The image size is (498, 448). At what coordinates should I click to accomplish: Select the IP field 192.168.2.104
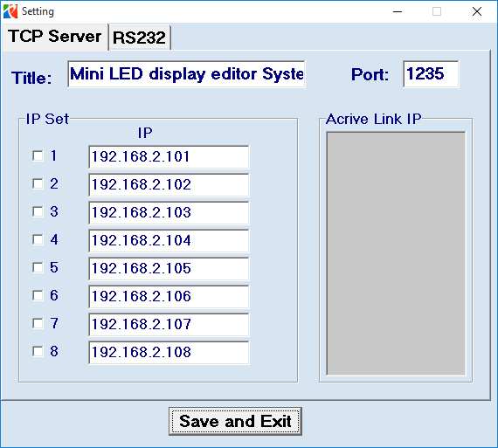coord(169,241)
